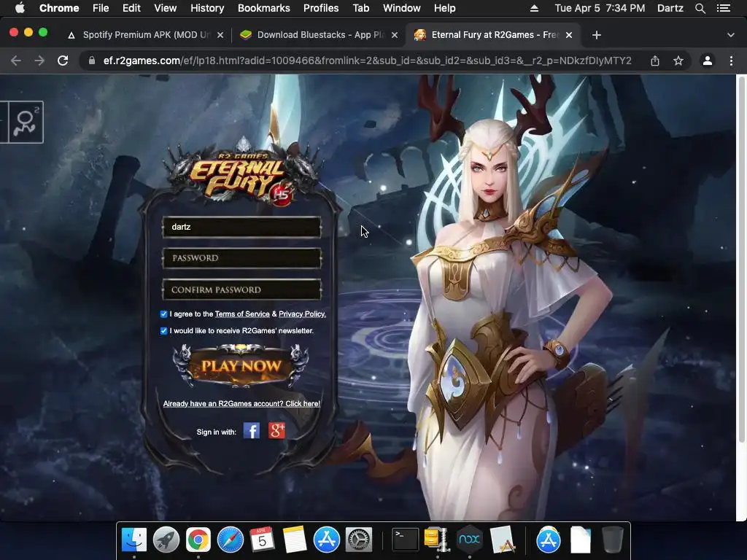Open the View menu
Viewport: 747px width, 560px height.
click(x=166, y=8)
